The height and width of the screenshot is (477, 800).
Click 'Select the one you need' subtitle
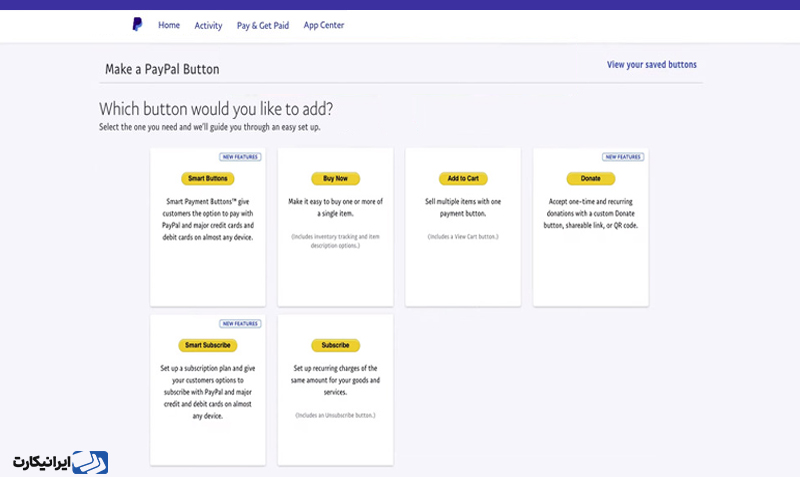210,127
